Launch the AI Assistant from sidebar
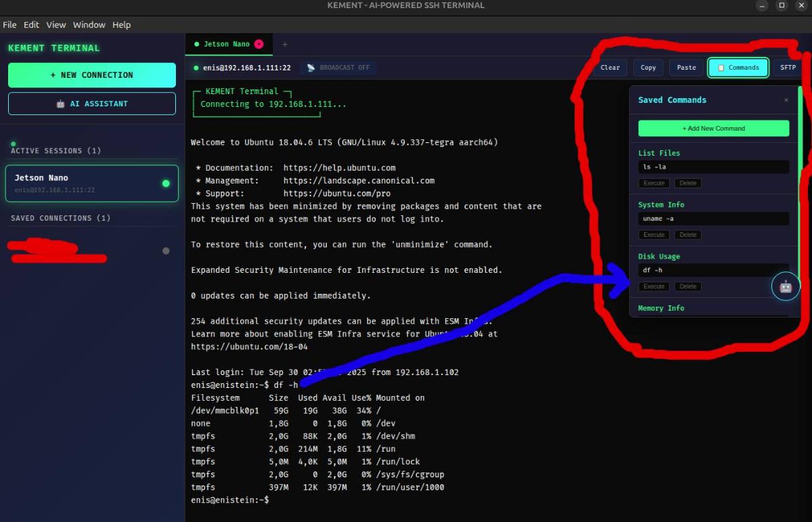Viewport: 812px width, 522px height. point(92,104)
